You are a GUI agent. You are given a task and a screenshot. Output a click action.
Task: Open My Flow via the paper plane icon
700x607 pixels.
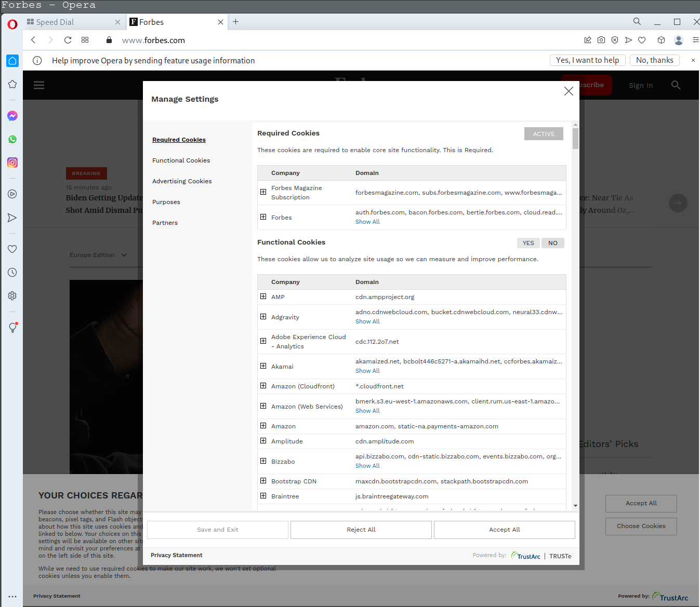click(x=628, y=40)
